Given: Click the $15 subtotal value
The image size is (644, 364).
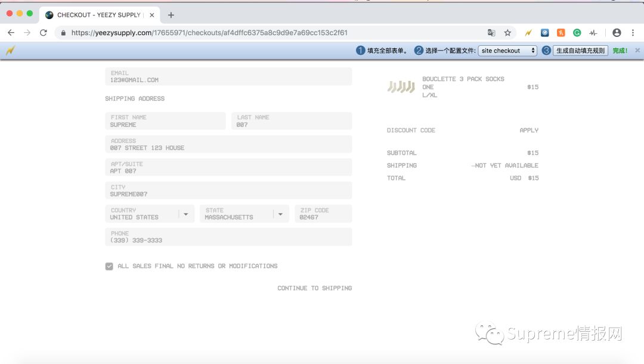Looking at the screenshot, I should [x=532, y=153].
